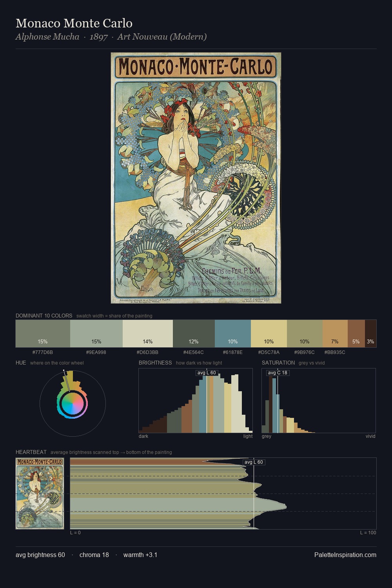
Task: Click the warmth +3.1 footer stat
Action: tap(140, 555)
